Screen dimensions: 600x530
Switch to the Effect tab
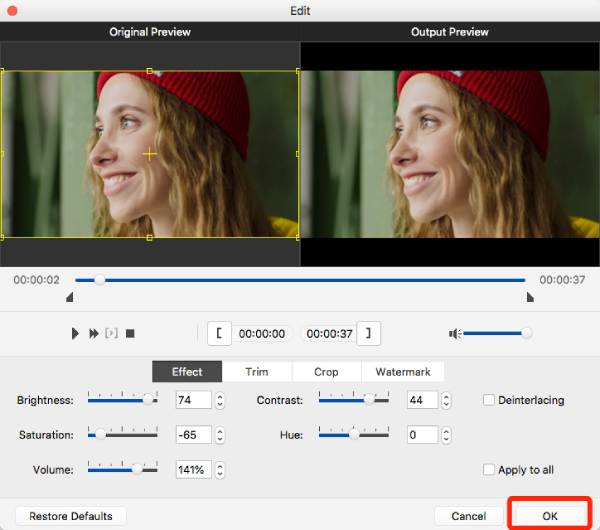tap(187, 372)
